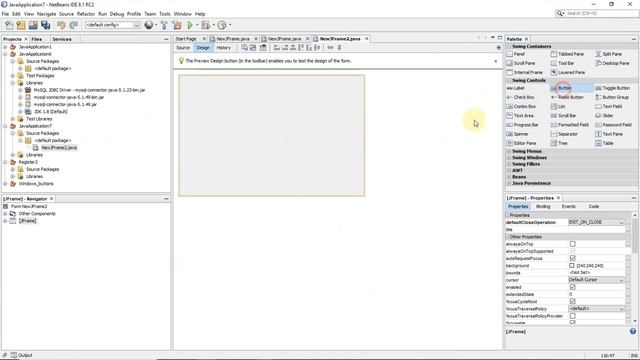The height and width of the screenshot is (360, 640).
Task: Select Panel container in Palette
Action: click(x=516, y=54)
